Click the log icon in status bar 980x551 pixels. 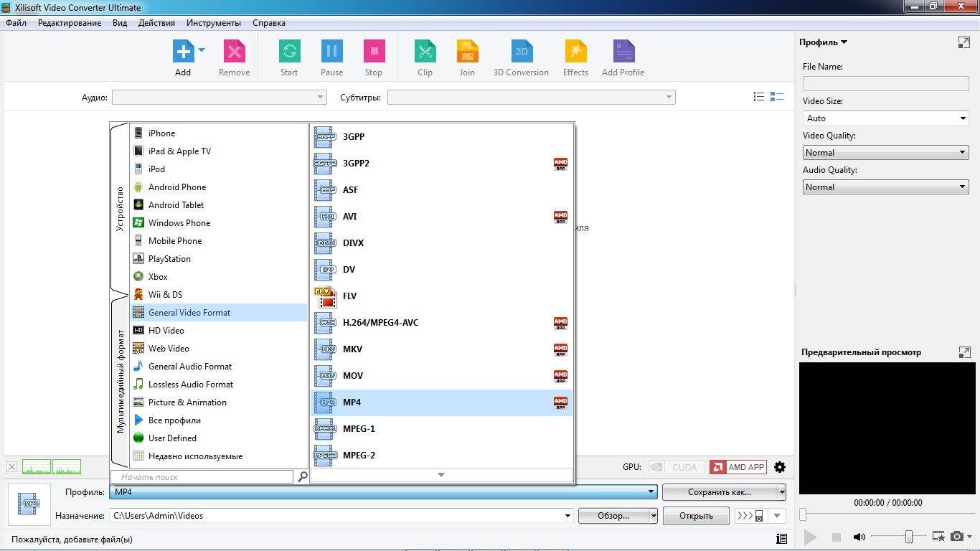point(781,539)
